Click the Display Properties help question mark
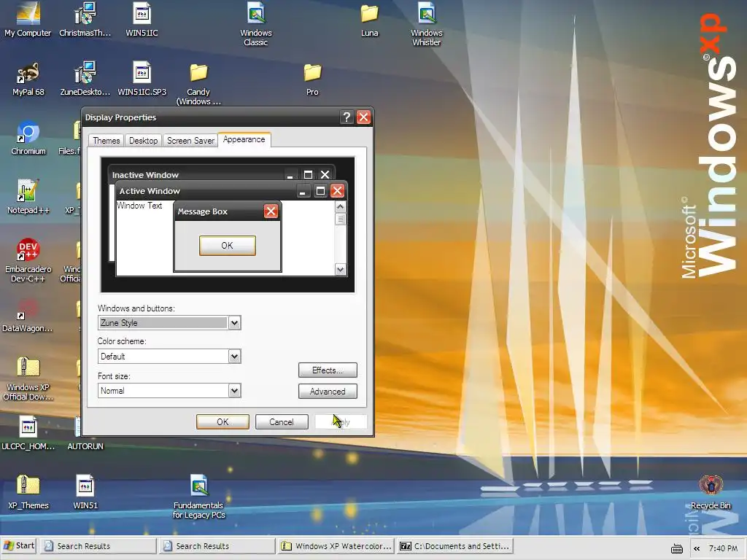 click(x=347, y=117)
